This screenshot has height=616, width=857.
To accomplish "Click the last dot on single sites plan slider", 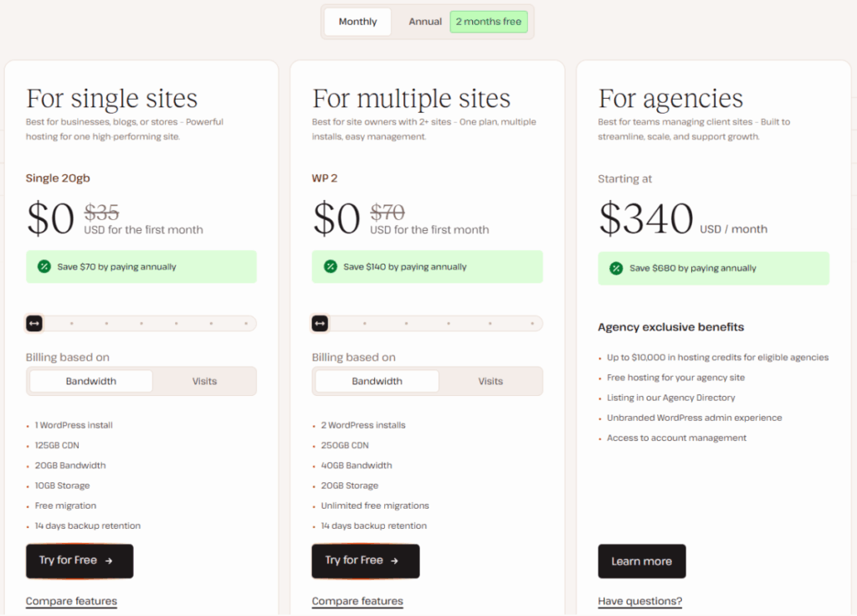I will click(x=246, y=323).
